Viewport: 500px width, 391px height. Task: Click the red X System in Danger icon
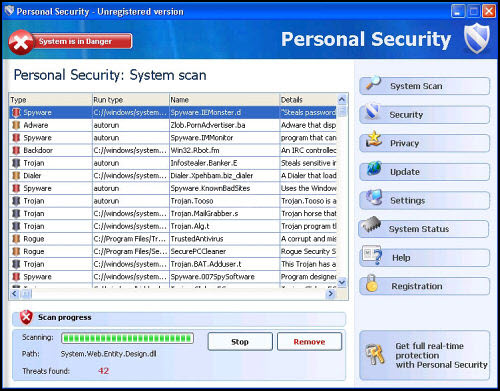point(21,42)
